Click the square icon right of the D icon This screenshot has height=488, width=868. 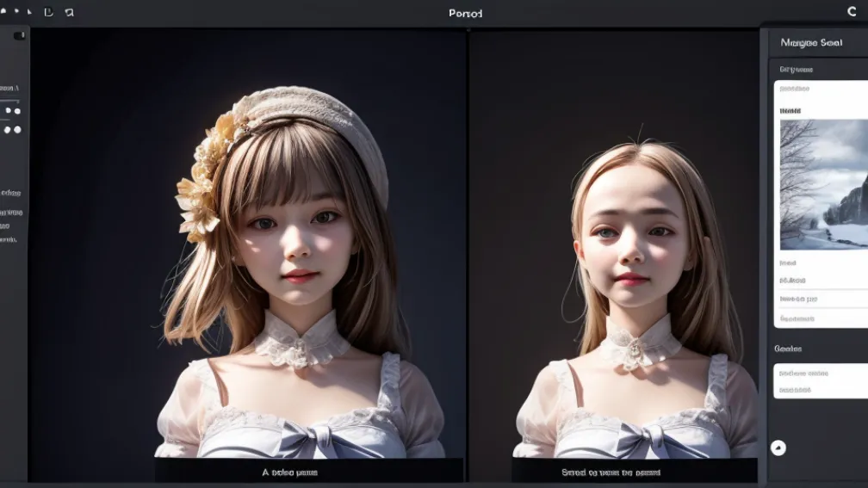70,12
